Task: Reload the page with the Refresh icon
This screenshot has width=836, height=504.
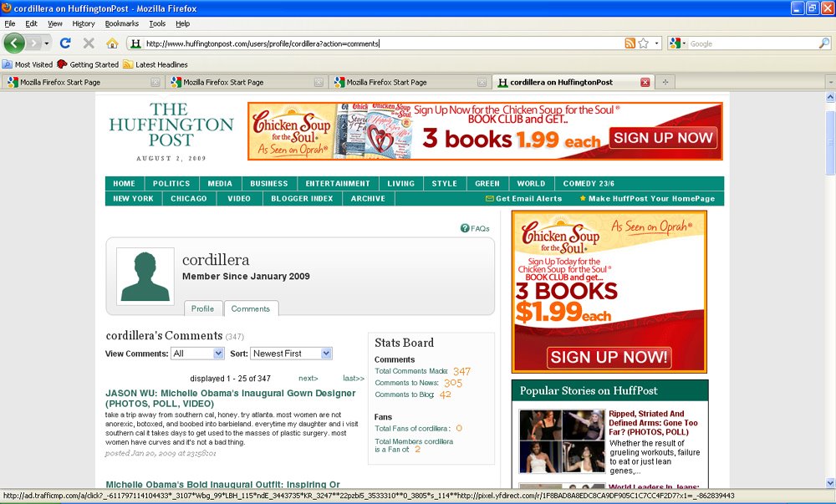Action: [x=65, y=43]
